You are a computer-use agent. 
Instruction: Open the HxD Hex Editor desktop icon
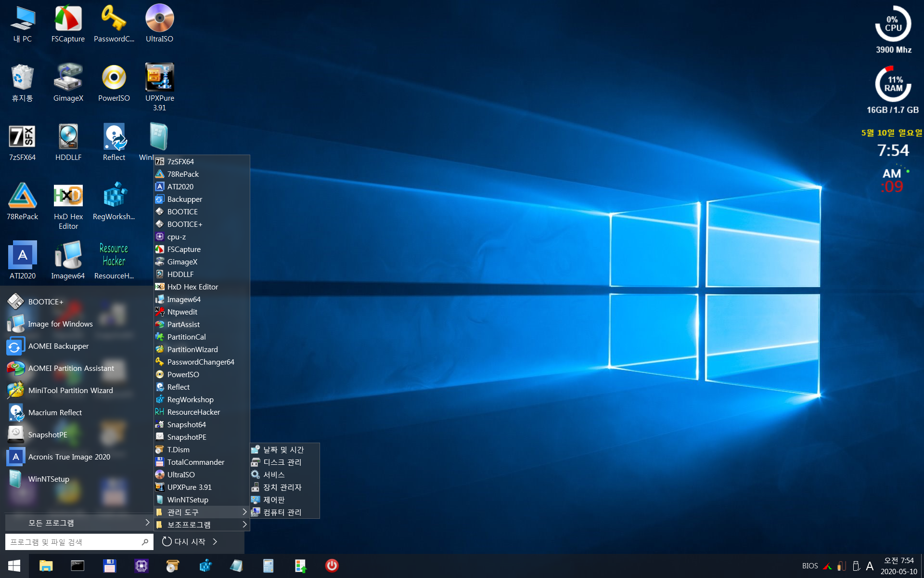coord(68,206)
